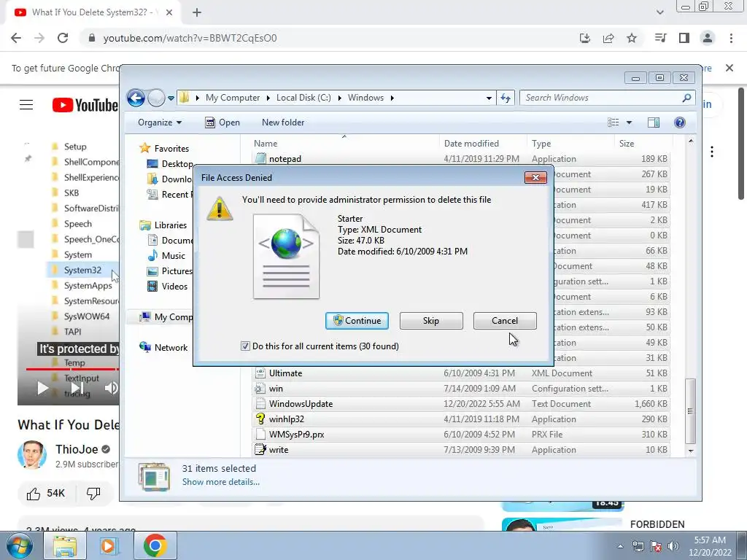747x560 pixels.
Task: Click New folder in Explorer toolbar
Action: pos(283,122)
